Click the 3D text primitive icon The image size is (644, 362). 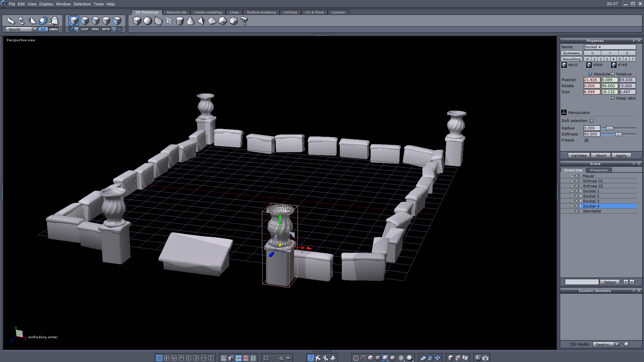[x=244, y=21]
